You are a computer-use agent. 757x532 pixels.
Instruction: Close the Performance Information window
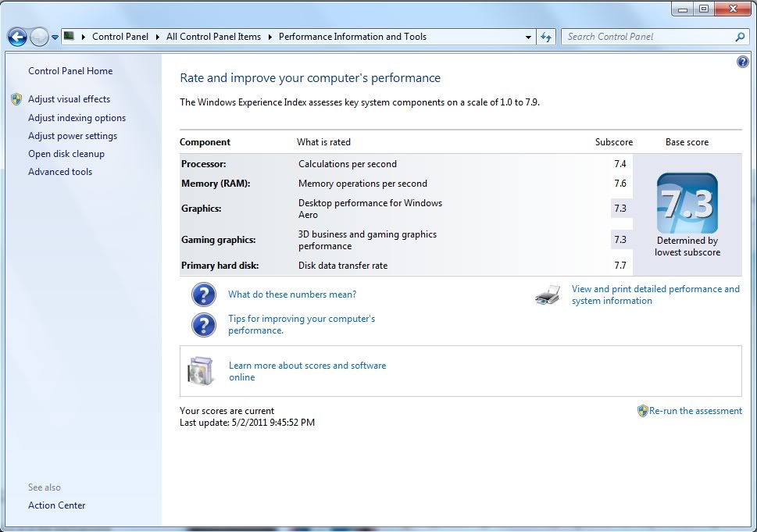[x=733, y=9]
